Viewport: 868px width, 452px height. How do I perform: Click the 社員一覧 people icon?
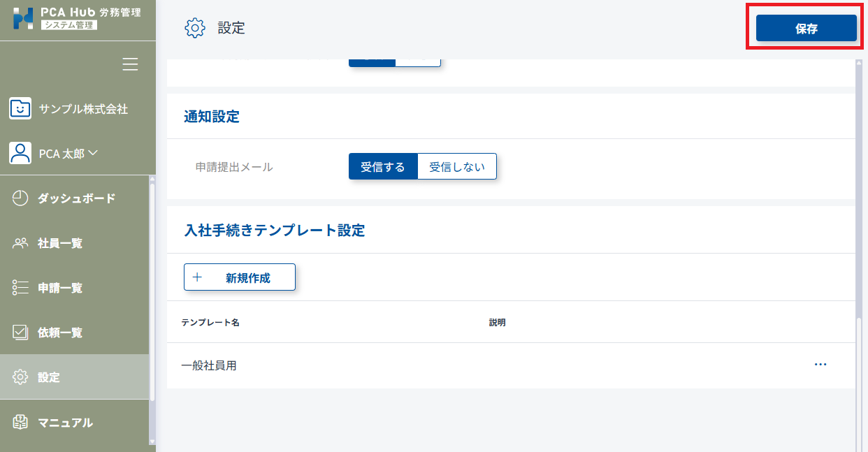coord(20,243)
